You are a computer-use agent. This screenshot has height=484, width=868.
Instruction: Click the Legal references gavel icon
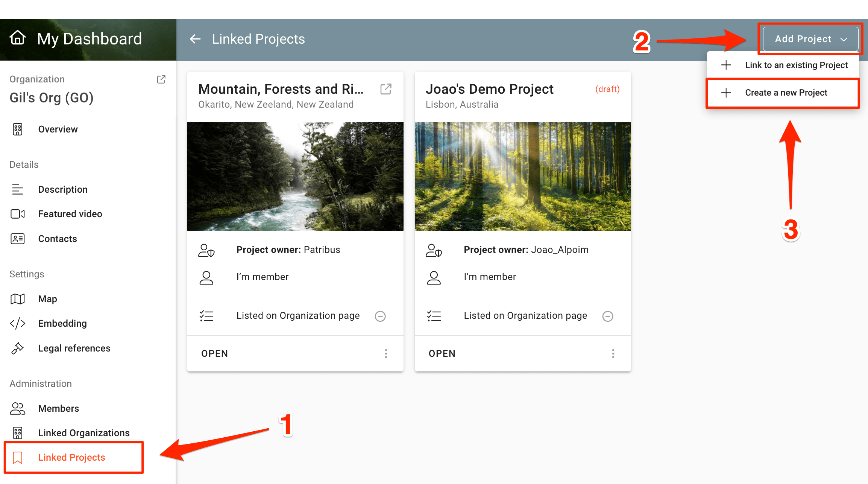tap(18, 348)
